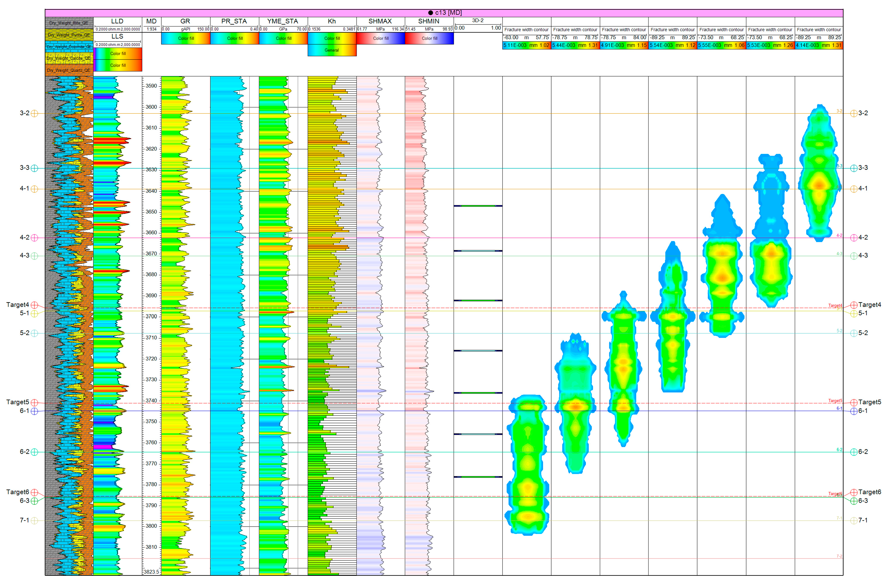Click the left 4-2 magenta marker icon
889x588 pixels.
(x=34, y=238)
